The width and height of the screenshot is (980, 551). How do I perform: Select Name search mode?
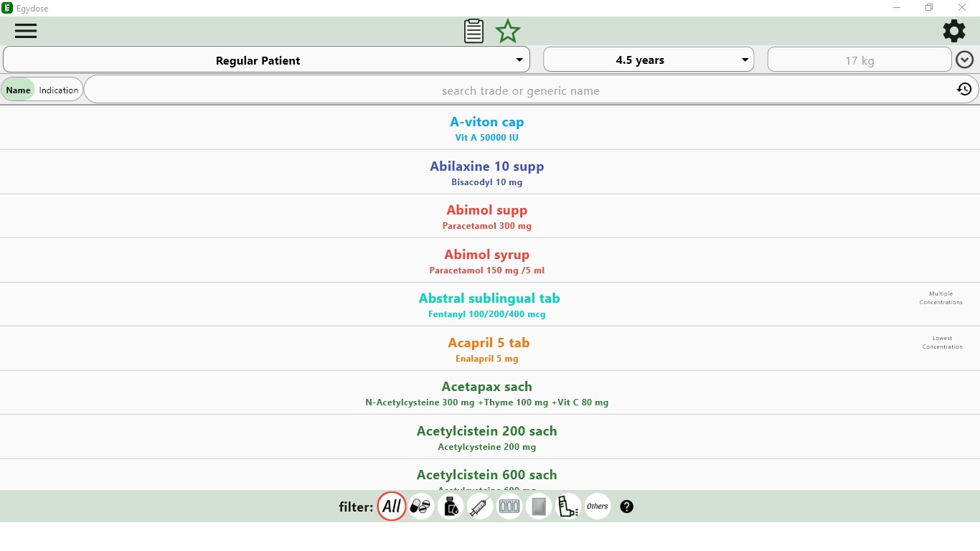pos(19,90)
